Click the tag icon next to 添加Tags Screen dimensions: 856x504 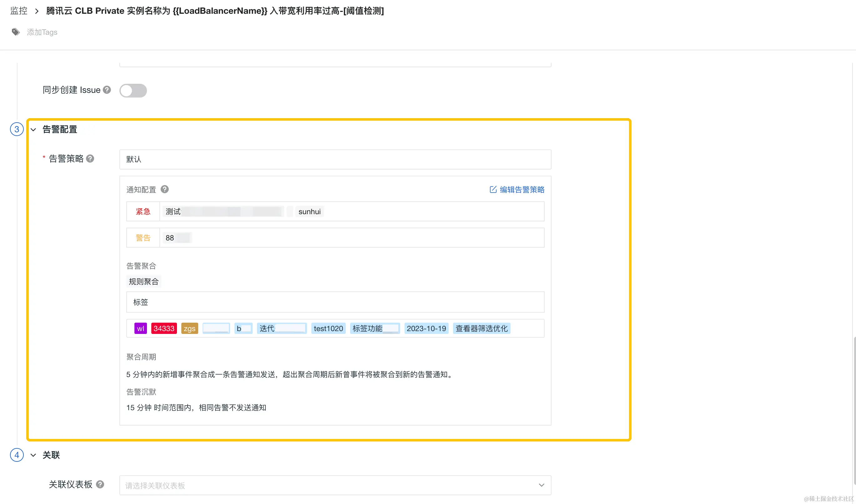click(16, 32)
